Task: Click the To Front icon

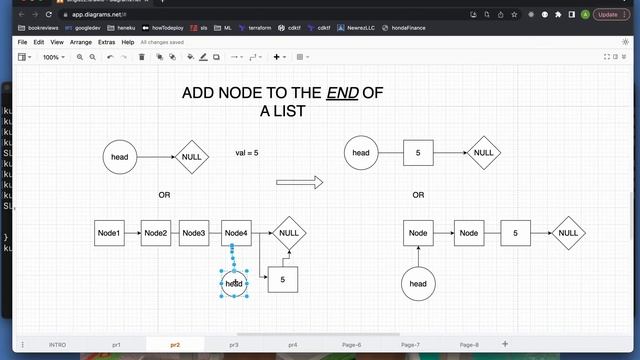Action: pos(160,57)
